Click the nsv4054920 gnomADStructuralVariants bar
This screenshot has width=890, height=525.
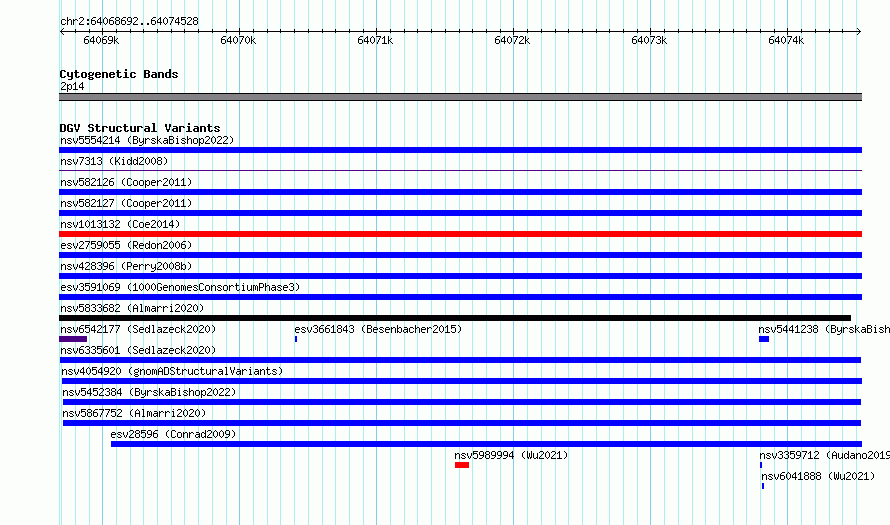click(x=461, y=381)
